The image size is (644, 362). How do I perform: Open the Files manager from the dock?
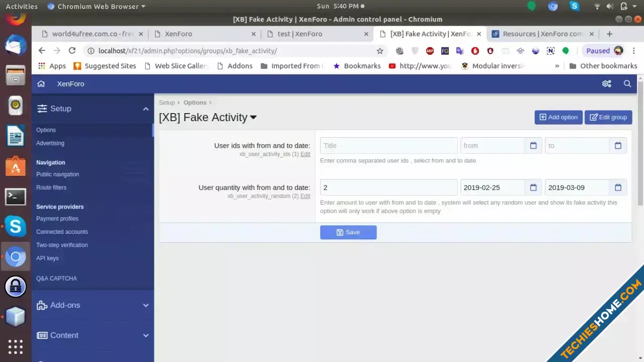16,76
